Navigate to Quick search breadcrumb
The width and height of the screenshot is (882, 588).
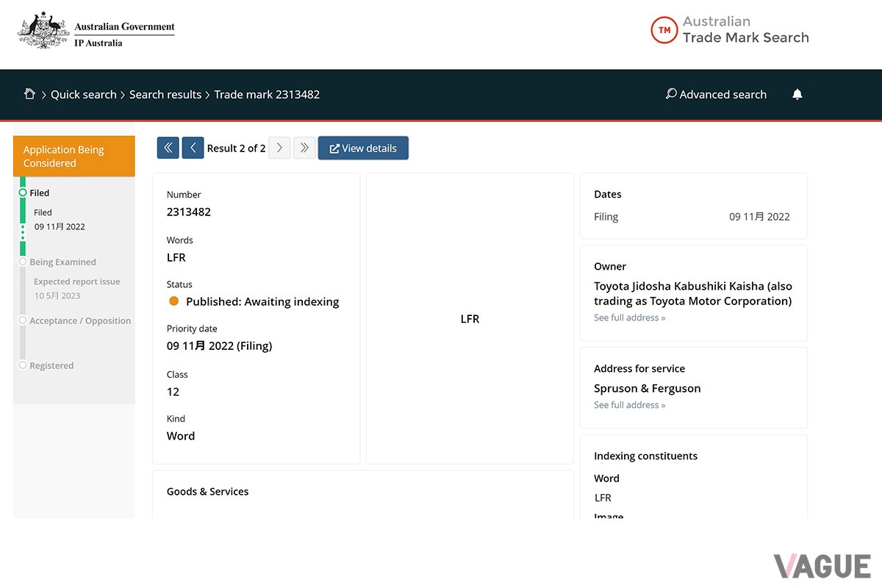point(84,94)
